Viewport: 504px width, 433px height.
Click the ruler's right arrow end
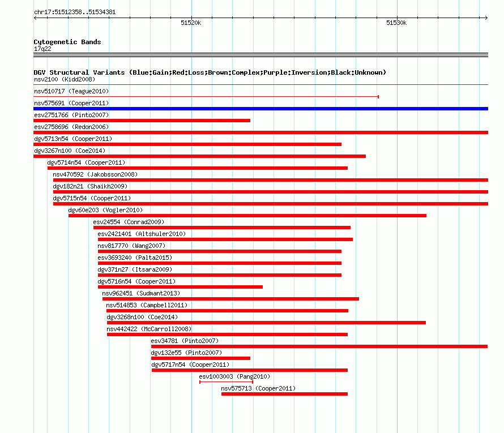(486, 18)
